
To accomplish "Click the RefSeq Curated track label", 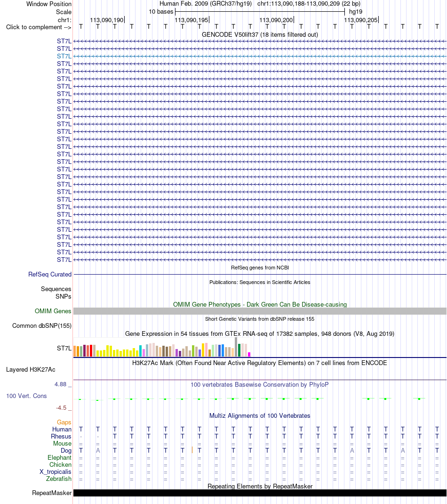I will click(x=50, y=275).
